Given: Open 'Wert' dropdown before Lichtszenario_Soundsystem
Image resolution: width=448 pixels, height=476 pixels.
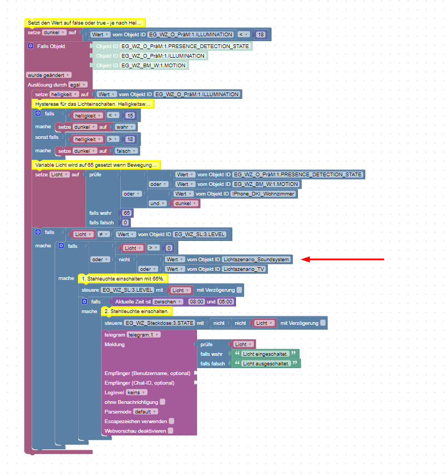Looking at the screenshot, I should tap(175, 260).
